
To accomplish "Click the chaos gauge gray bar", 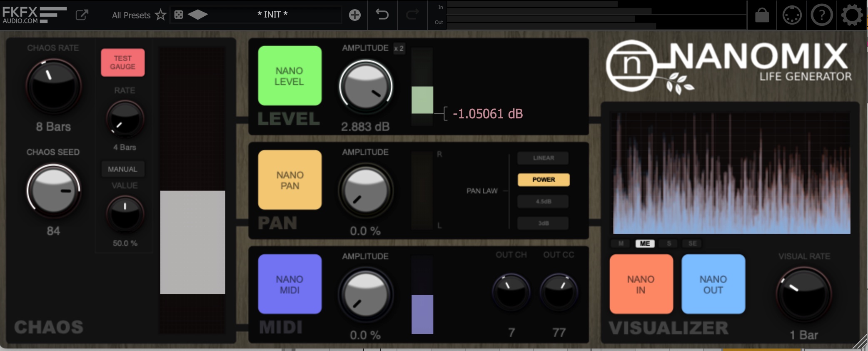I will click(x=193, y=242).
